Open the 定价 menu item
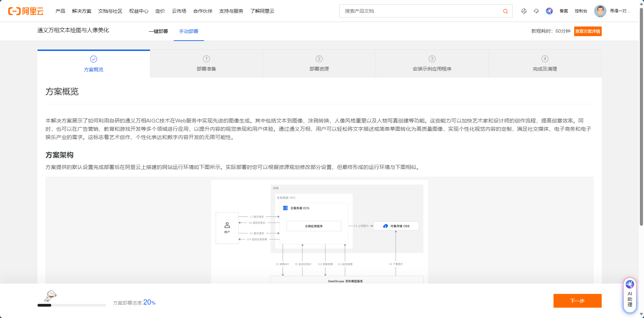Viewport: 644px width, 318px height. (160, 11)
